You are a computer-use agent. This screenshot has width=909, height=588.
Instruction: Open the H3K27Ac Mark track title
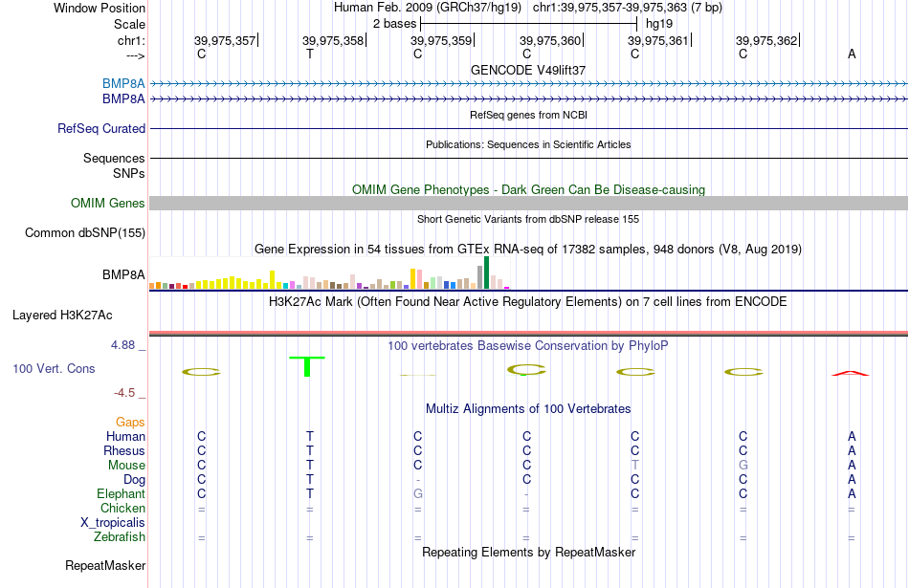pos(528,302)
